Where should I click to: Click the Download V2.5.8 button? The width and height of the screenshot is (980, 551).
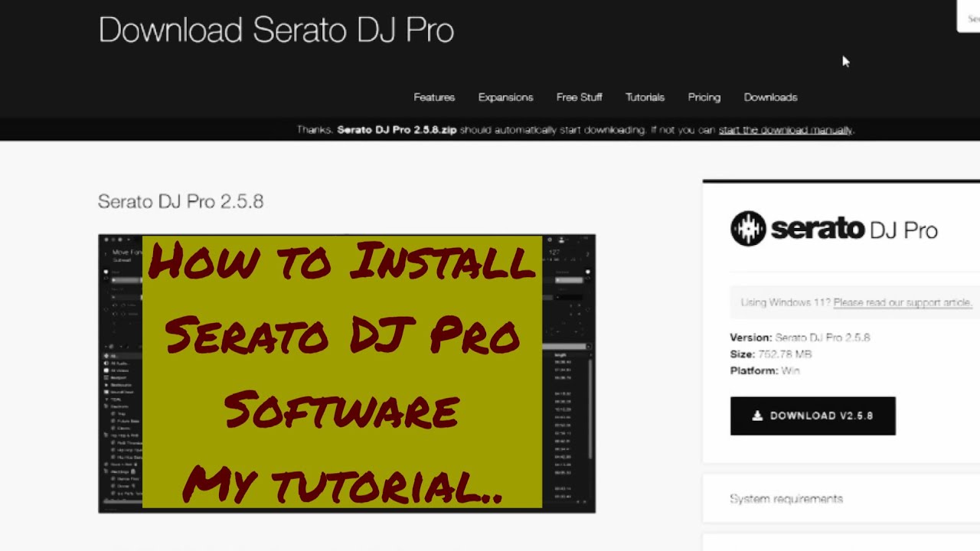pos(812,416)
